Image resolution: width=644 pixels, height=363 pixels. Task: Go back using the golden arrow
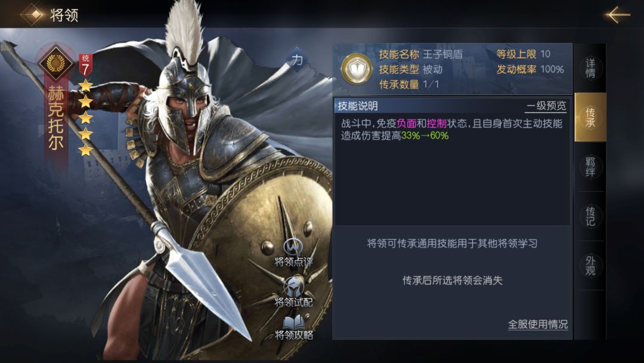[617, 15]
